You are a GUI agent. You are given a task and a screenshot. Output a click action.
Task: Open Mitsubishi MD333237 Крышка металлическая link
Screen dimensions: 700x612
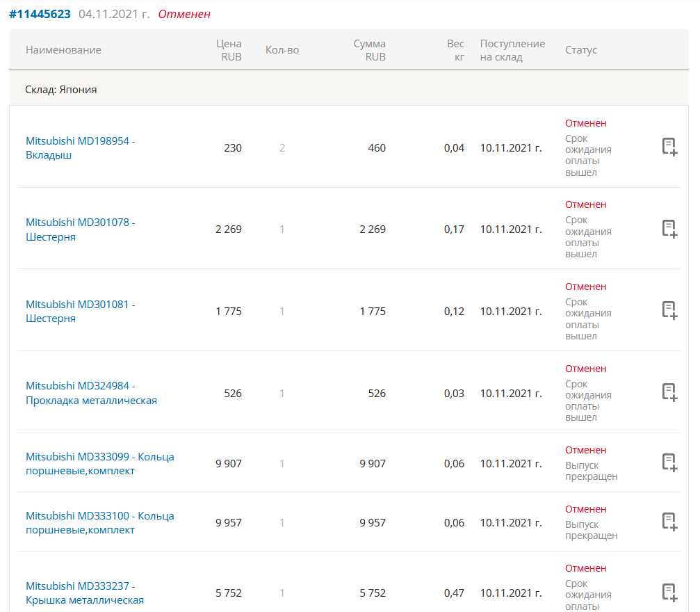(x=85, y=593)
